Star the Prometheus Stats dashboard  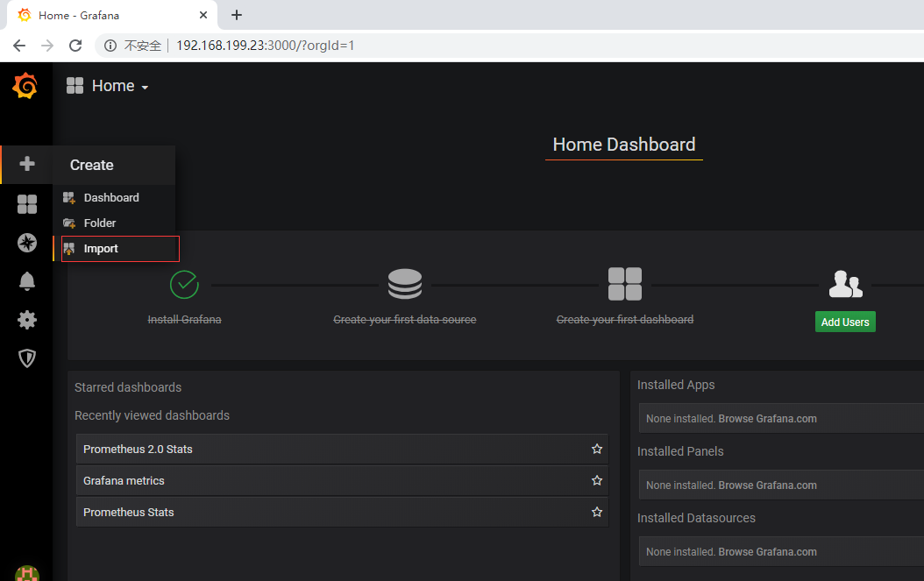pyautogui.click(x=597, y=512)
